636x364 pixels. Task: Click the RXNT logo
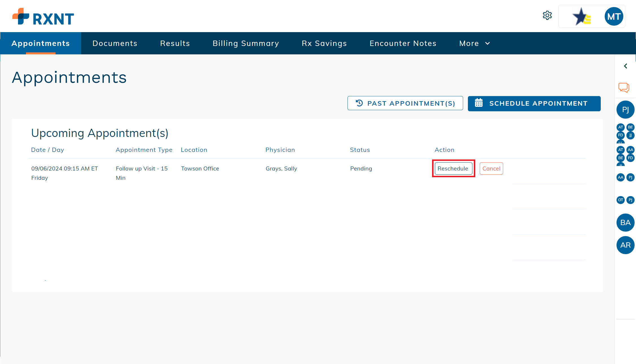[43, 17]
